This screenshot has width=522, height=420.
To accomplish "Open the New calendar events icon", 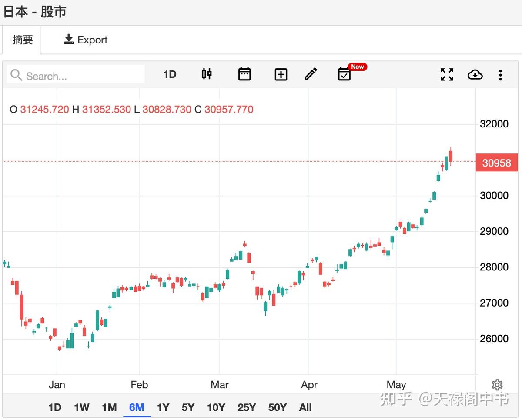I will pyautogui.click(x=345, y=74).
